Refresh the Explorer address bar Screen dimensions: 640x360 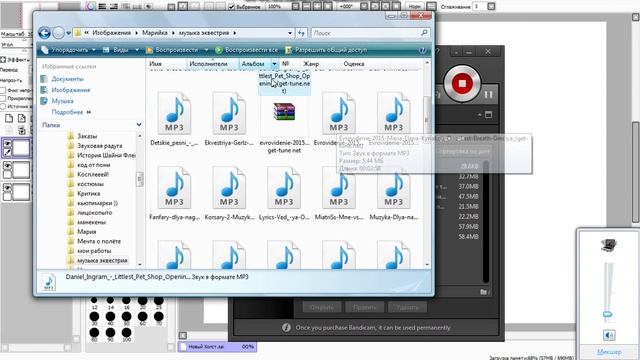point(301,33)
